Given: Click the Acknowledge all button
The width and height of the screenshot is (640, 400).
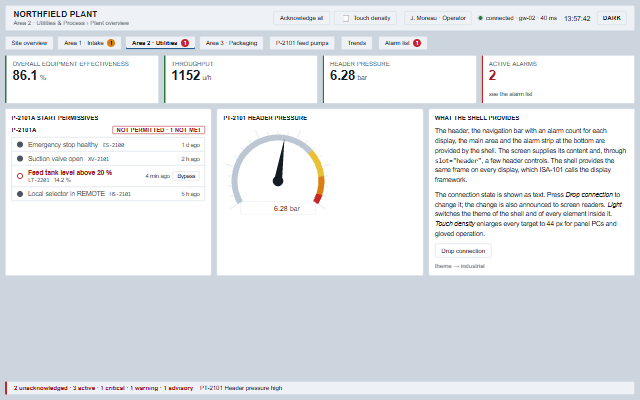Looking at the screenshot, I should pyautogui.click(x=301, y=18).
